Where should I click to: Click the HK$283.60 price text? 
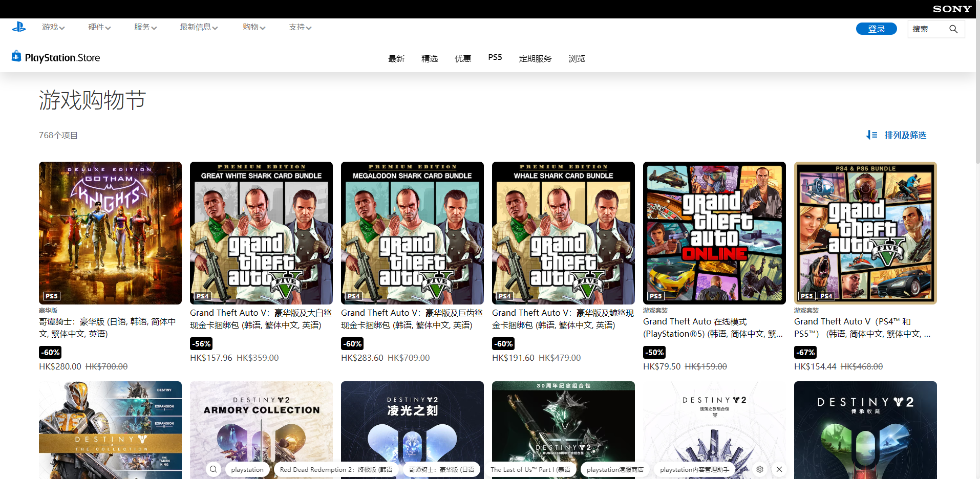tap(362, 358)
